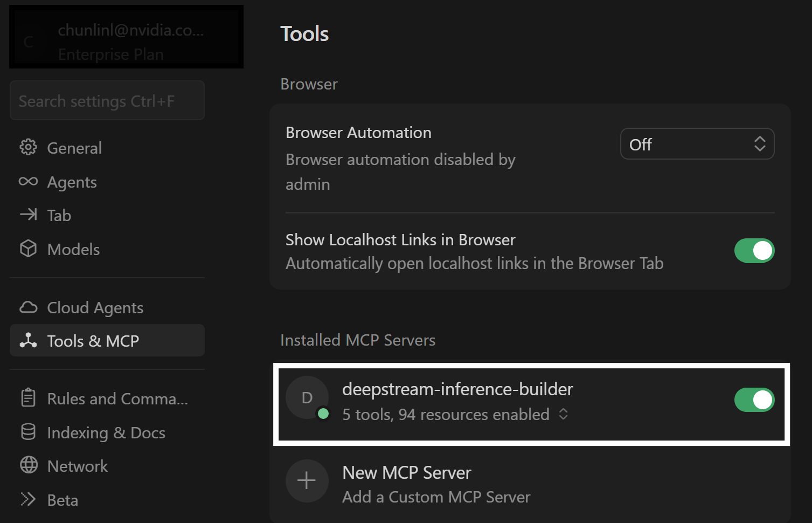
Task: Disable the deepstream-inference-builder MCP server
Action: 754,400
